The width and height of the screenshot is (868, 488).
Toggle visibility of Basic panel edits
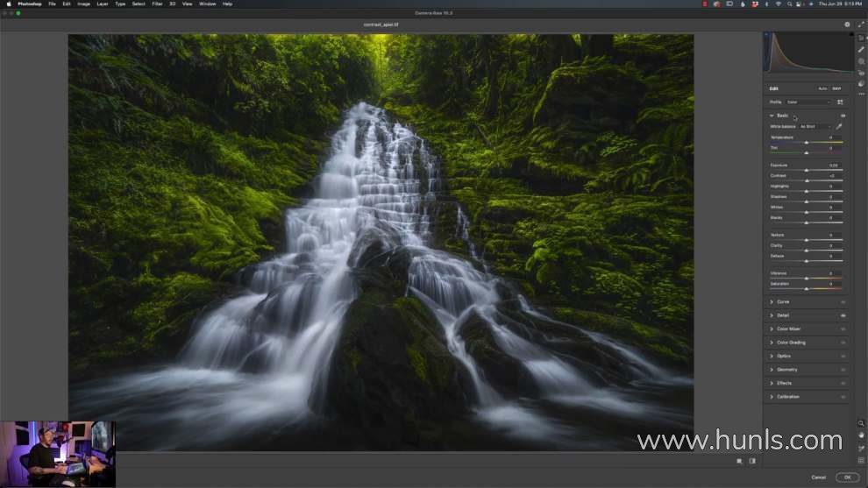[843, 116]
